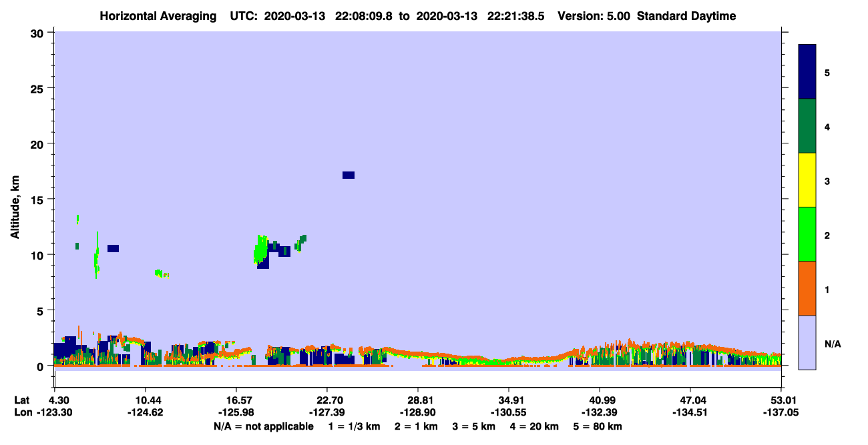Click 'Version: 5.00' in the title

(594, 16)
